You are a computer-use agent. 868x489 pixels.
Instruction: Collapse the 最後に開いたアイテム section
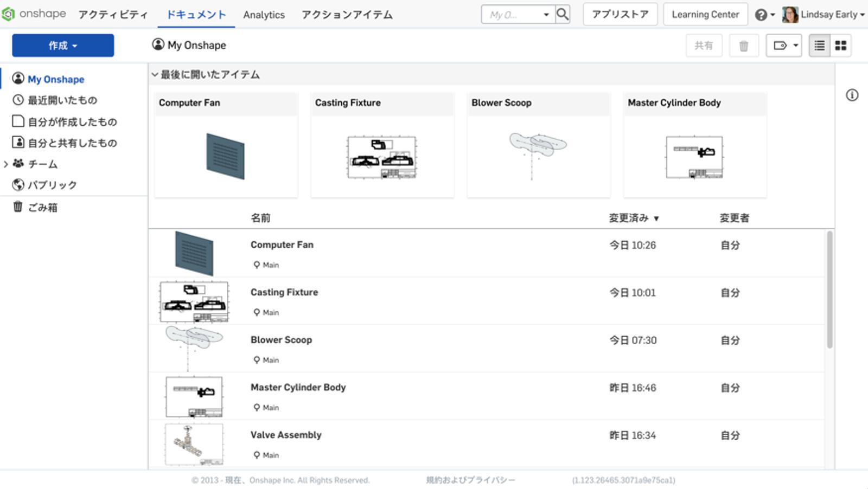pyautogui.click(x=155, y=75)
